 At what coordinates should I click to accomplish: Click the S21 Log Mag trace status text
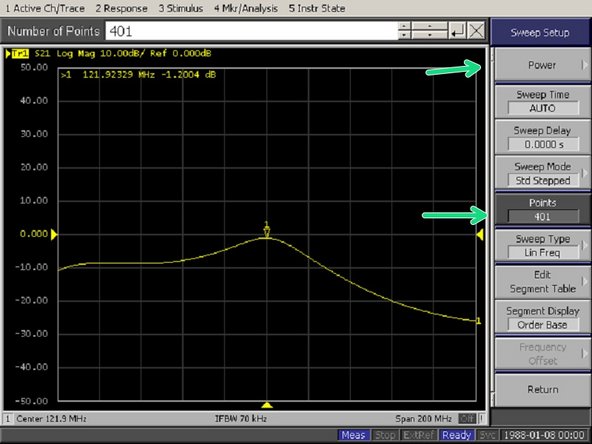click(123, 54)
